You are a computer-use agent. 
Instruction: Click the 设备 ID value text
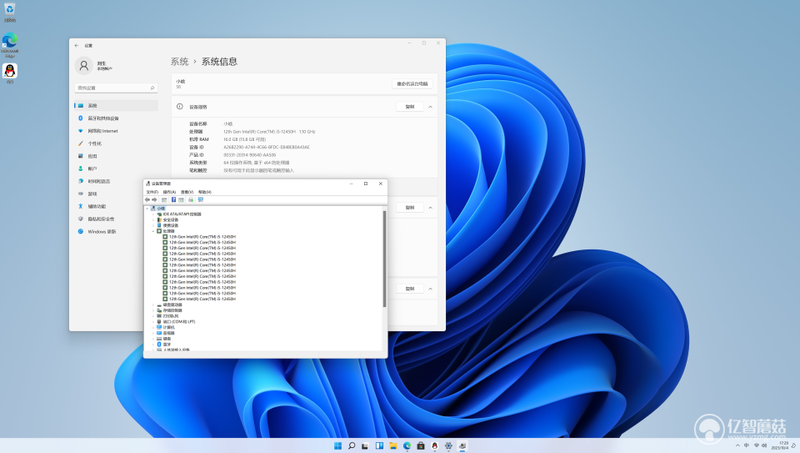[x=266, y=147]
